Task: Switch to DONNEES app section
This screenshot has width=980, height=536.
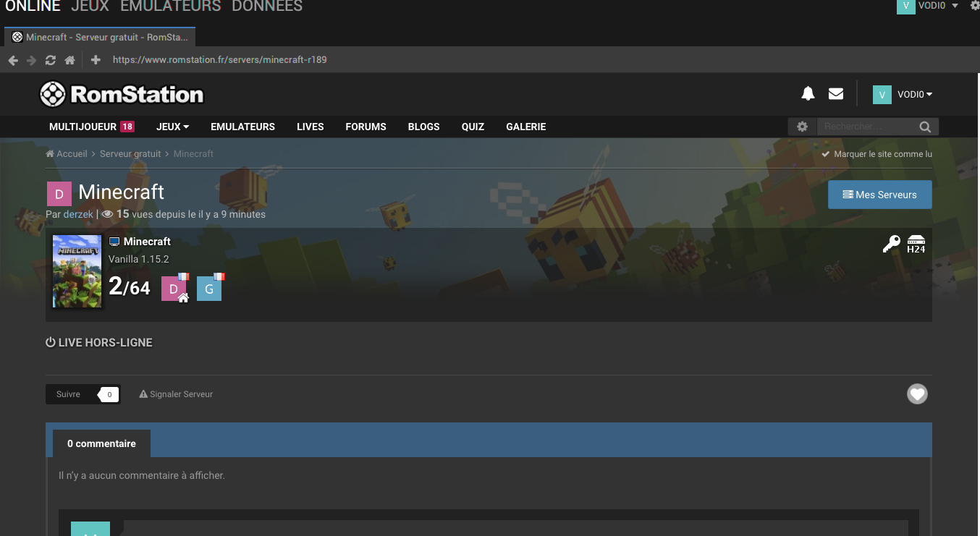Action: (267, 7)
